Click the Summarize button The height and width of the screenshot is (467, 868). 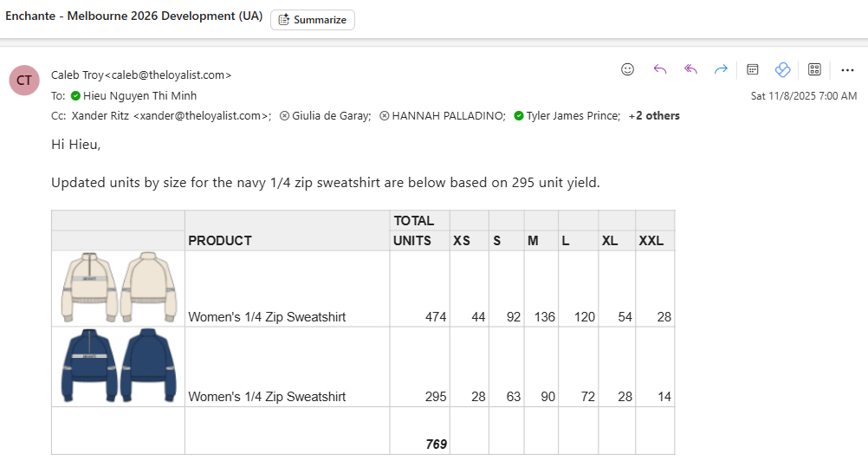(313, 20)
